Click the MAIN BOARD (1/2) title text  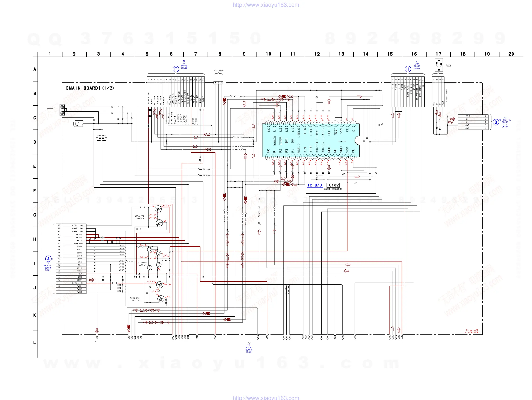90,88
